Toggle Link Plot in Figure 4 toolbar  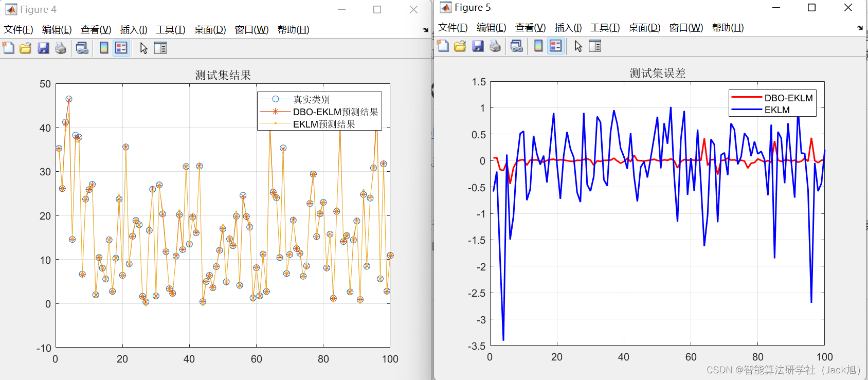(82, 48)
